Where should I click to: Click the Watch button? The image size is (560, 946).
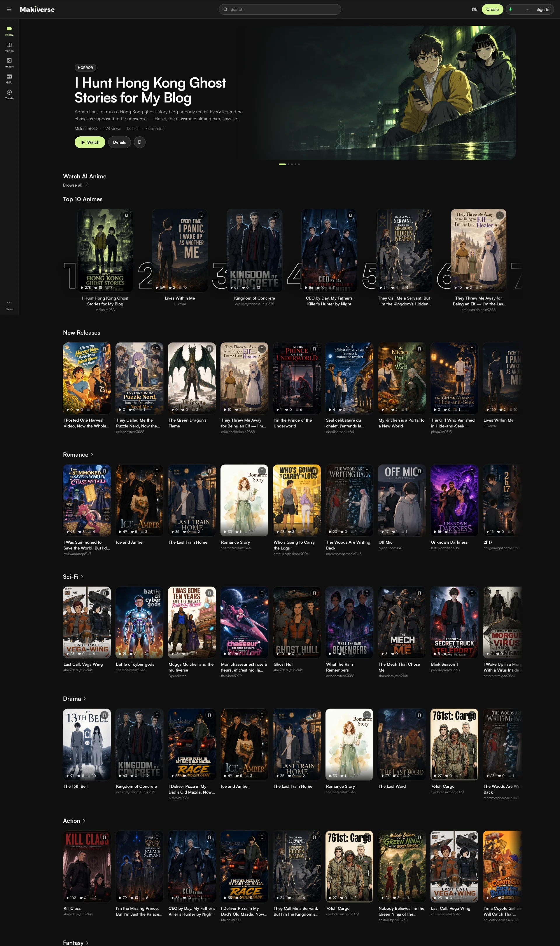90,142
